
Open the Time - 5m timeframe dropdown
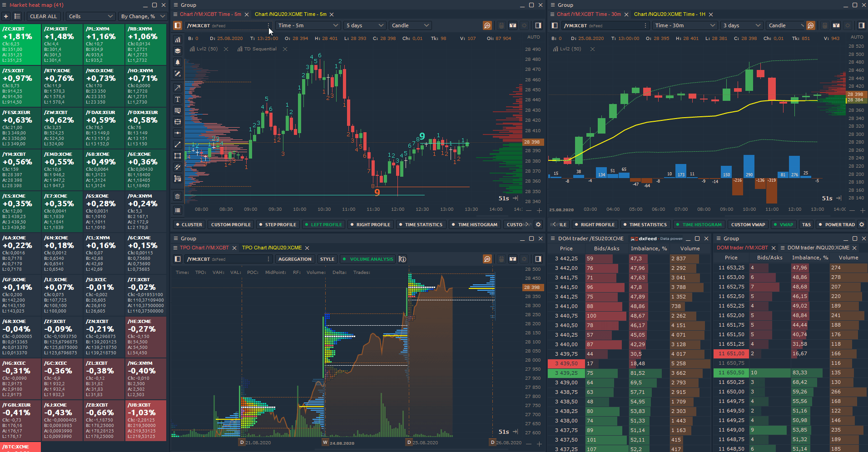coord(308,25)
